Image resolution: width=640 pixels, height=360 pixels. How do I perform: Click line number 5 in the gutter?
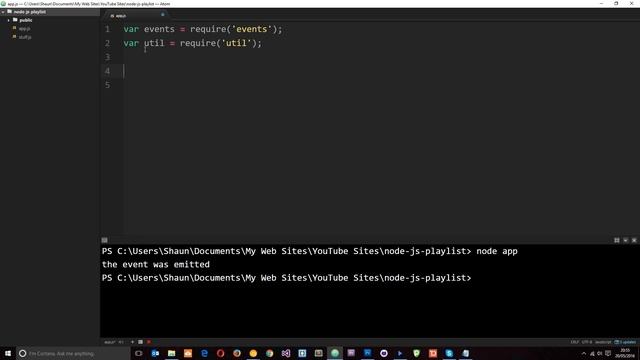107,85
